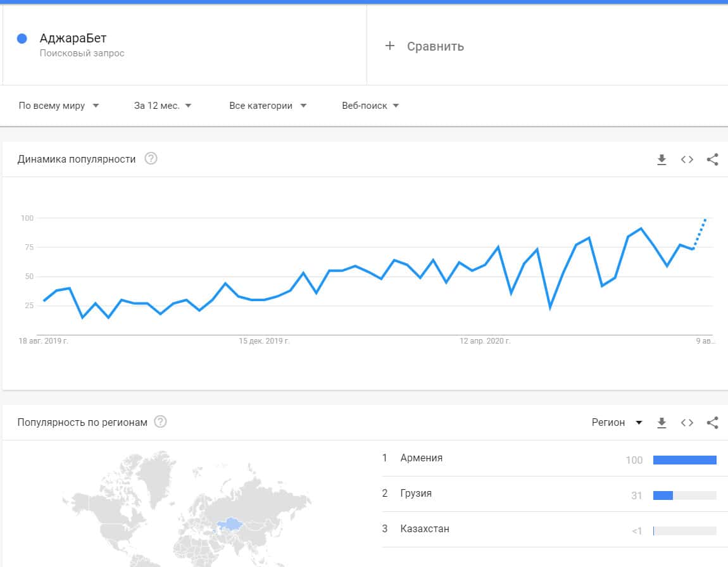The image size is (728, 567).
Task: Change the Веб-поиск search type dropdown
Action: click(370, 106)
